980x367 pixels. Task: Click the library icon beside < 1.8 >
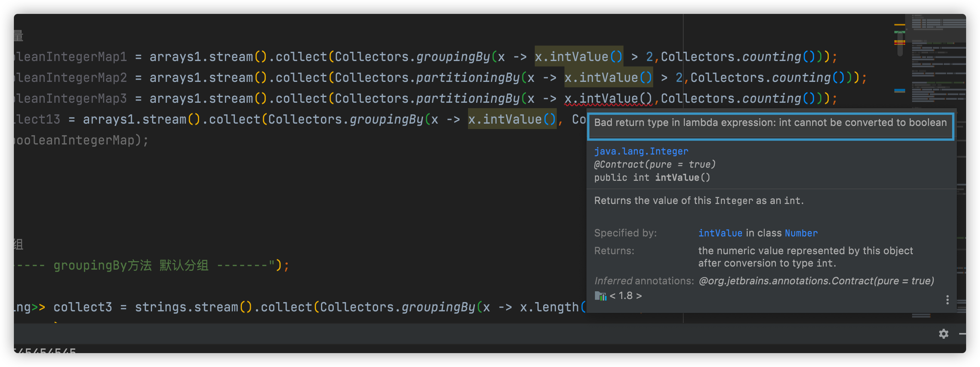(x=600, y=296)
